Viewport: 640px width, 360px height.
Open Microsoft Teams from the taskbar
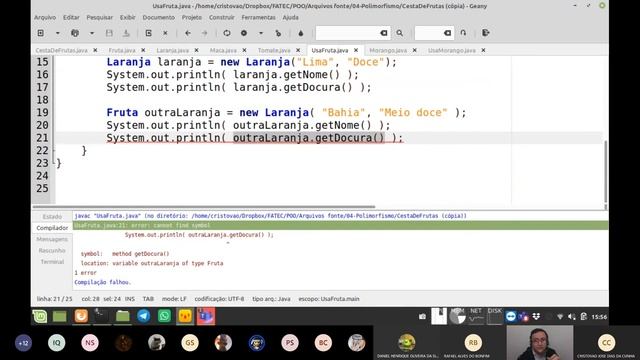tap(206, 316)
